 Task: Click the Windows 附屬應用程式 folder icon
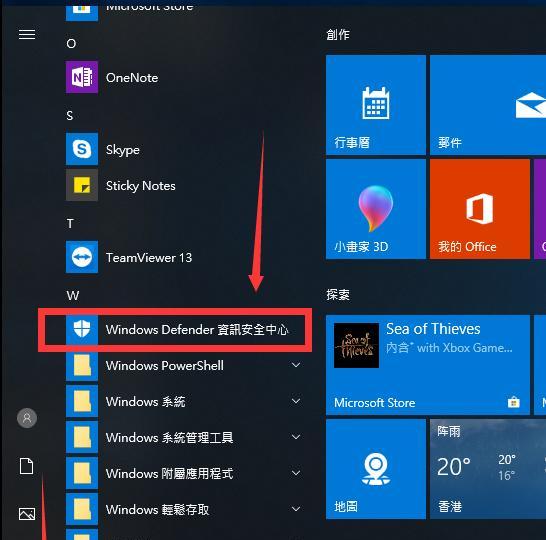82,473
